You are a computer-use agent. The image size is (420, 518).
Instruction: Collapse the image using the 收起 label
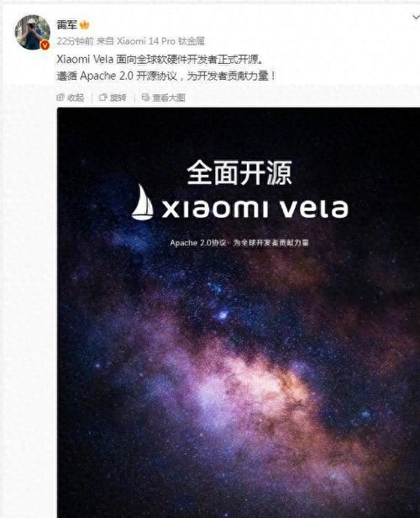[x=76, y=98]
